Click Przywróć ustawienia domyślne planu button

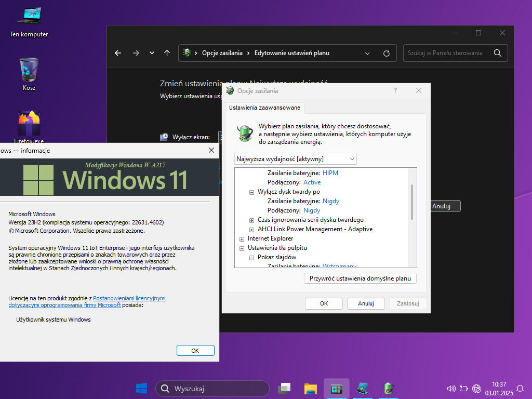tap(360, 278)
